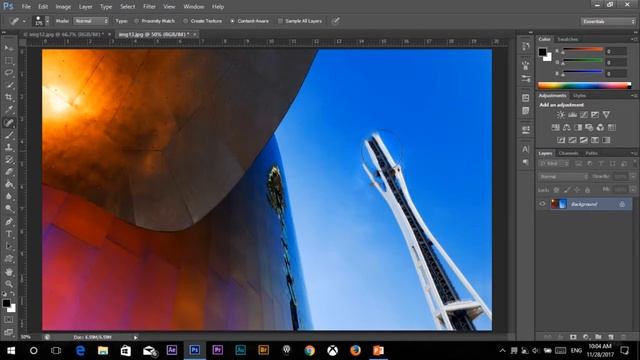Screen dimensions: 640x360
Task: Open the brush size picker dropdown
Action: coord(47,21)
